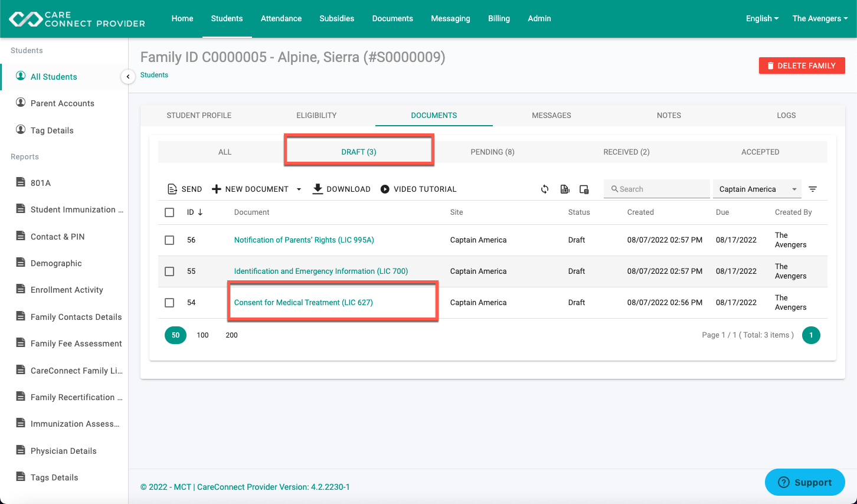Click the Download arrow icon
Screen dimensions: 857x504
pyautogui.click(x=318, y=189)
